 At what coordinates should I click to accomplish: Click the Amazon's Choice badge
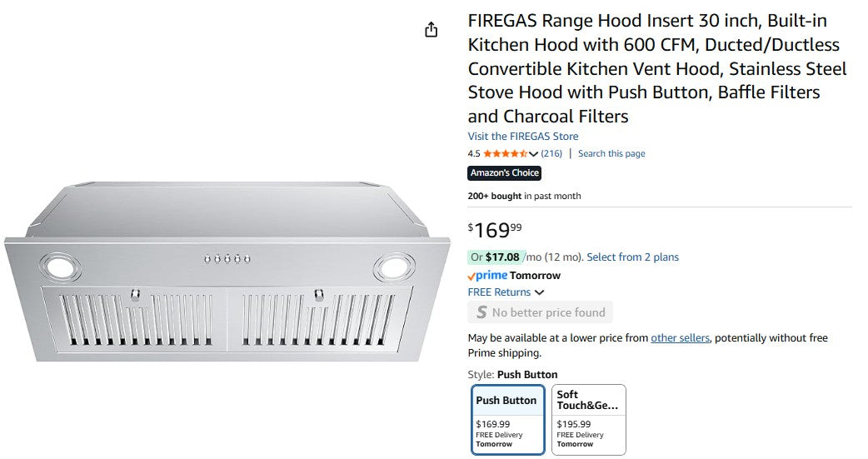[x=505, y=173]
